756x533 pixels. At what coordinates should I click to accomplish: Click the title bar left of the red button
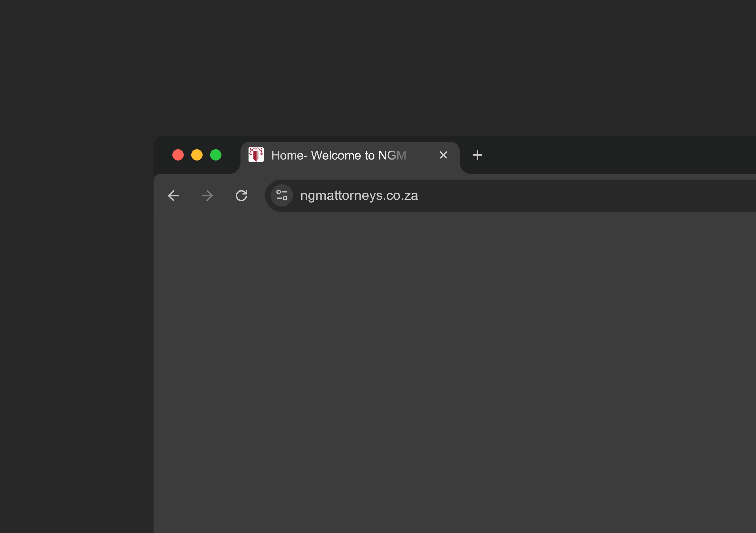tap(163, 155)
